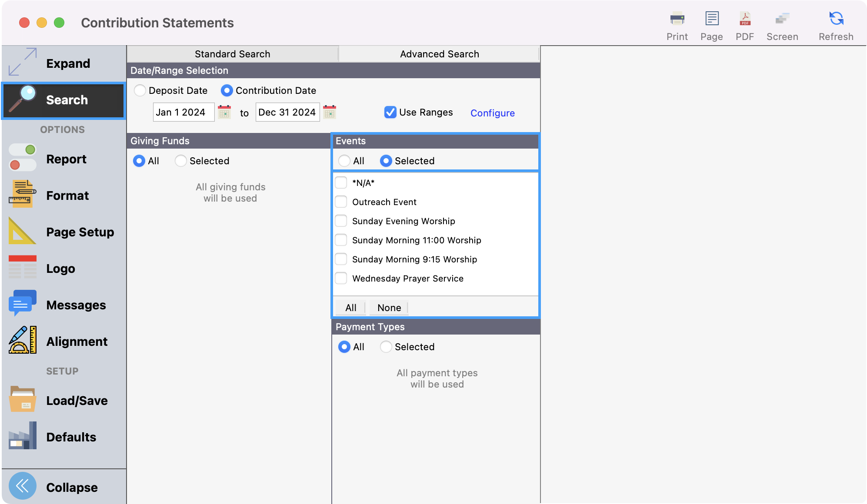The width and height of the screenshot is (867, 504).
Task: Open the Alignment tools icon
Action: [x=23, y=340]
